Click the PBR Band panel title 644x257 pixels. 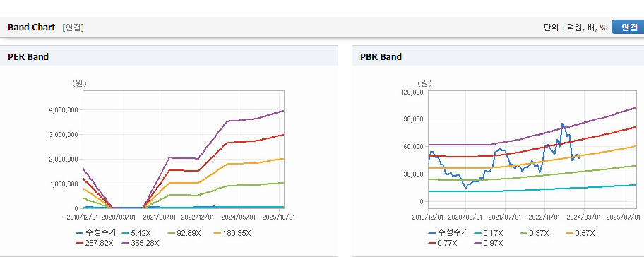click(x=381, y=57)
